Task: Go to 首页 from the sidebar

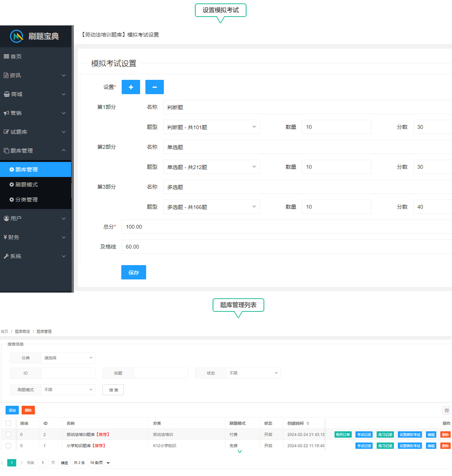Action: pyautogui.click(x=16, y=56)
